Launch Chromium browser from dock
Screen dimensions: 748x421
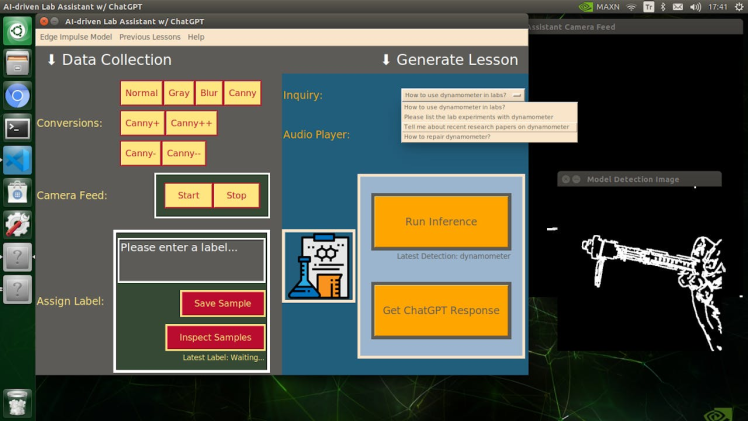[17, 96]
